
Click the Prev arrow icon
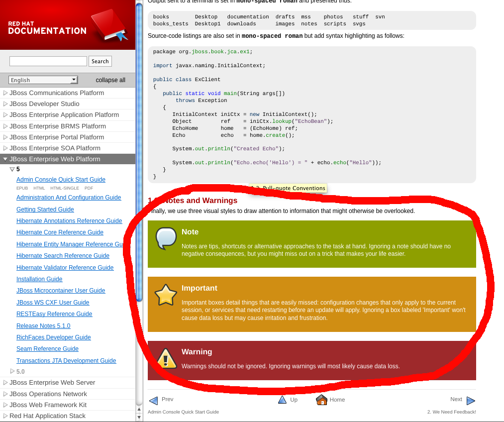154,401
